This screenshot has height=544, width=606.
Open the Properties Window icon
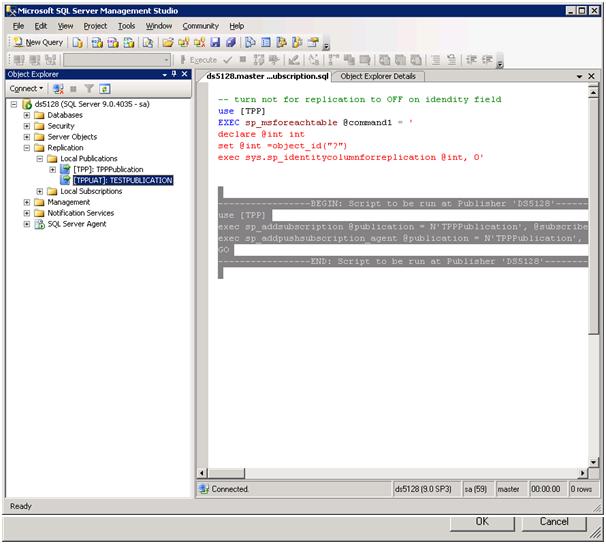tap(313, 42)
